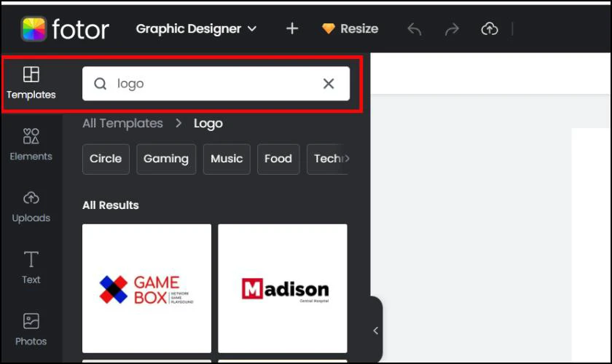Screen dimensions: 612x364
Task: Click the Logo breadcrumb label
Action: [208, 124]
